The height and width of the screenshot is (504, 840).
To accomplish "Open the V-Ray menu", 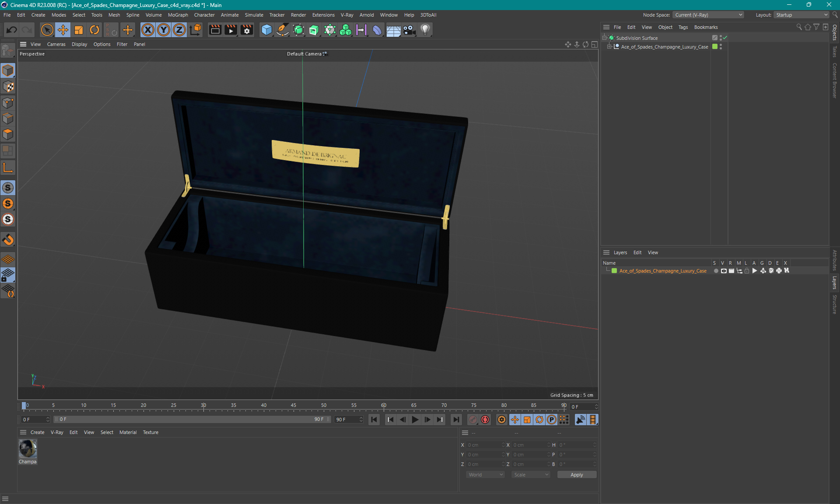I will [347, 15].
